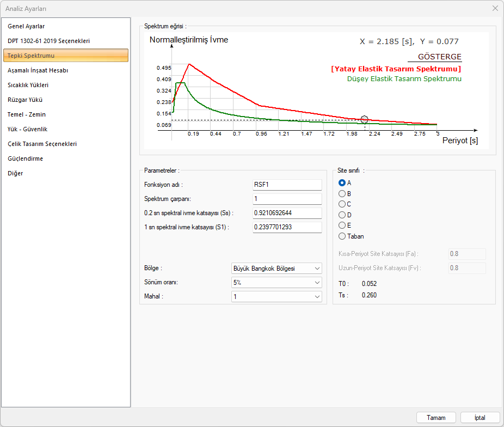Edit the Ss spectral coefficient field
Image resolution: width=504 pixels, height=427 pixels.
click(287, 213)
